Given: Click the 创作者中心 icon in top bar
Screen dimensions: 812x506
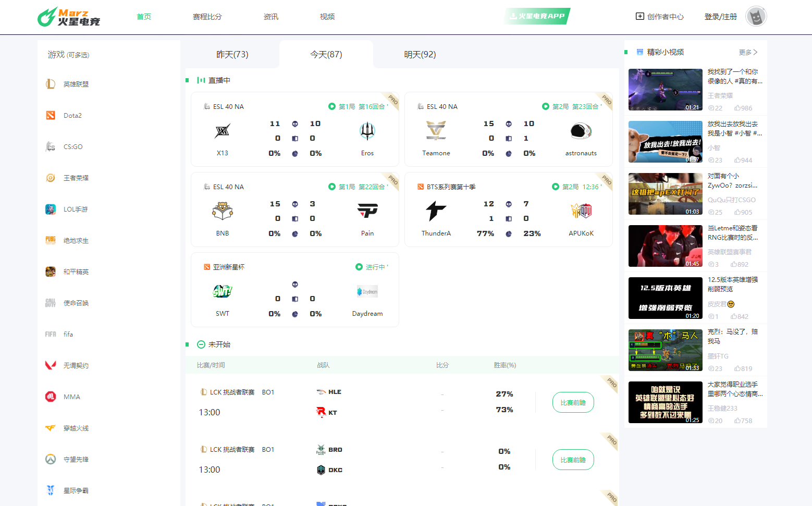Looking at the screenshot, I should tap(639, 16).
